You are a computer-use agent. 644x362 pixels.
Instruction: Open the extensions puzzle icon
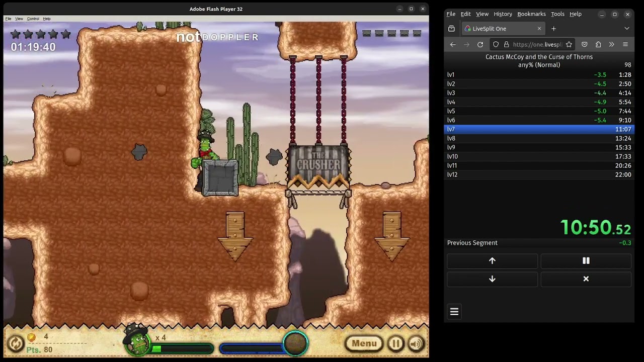(x=598, y=45)
